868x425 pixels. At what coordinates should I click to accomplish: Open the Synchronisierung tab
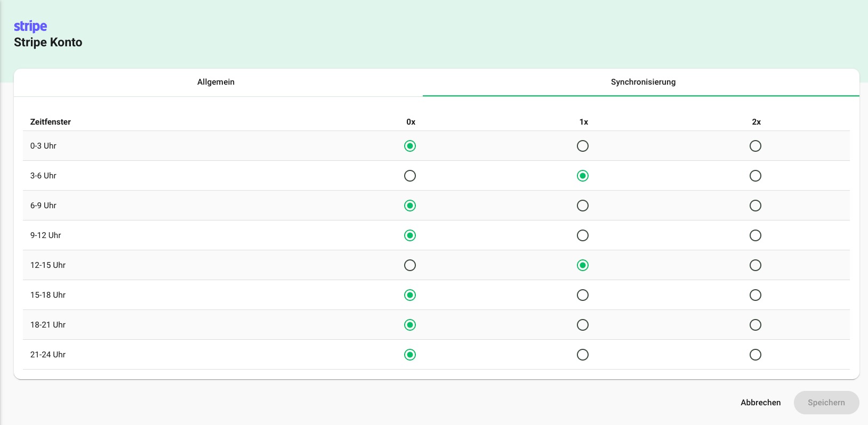pyautogui.click(x=643, y=82)
